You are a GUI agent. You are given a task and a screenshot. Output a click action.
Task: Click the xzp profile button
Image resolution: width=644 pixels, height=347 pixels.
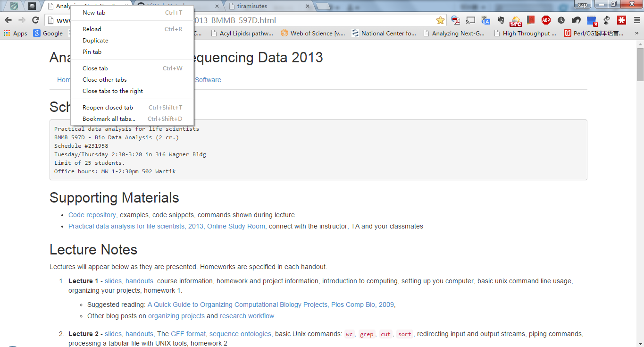pos(583,4)
